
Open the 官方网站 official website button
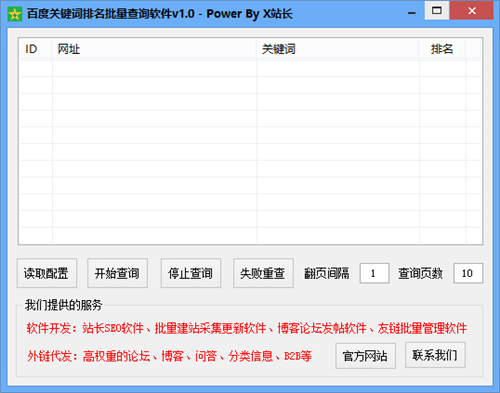tap(365, 356)
